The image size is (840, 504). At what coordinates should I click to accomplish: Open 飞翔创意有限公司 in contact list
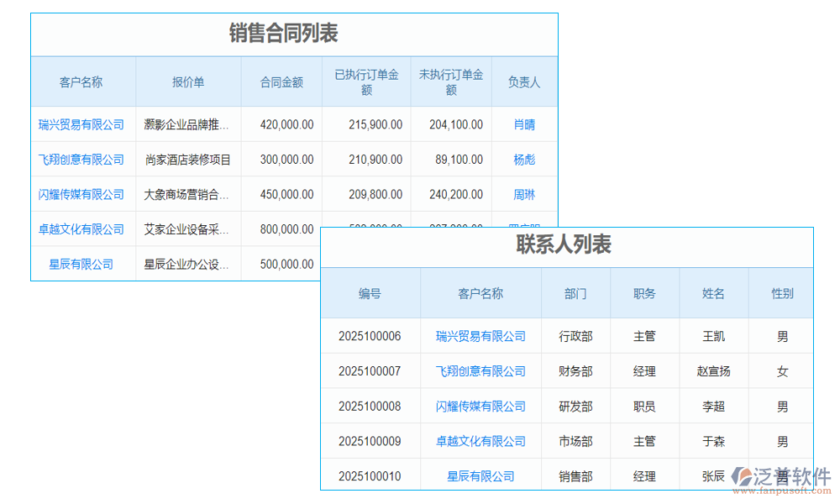480,370
